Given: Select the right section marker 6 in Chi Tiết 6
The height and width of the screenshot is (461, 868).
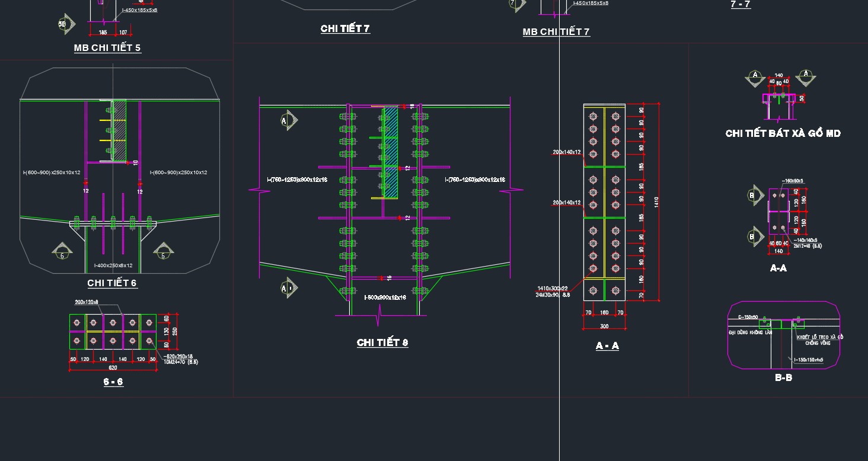Looking at the screenshot, I should click(x=164, y=251).
